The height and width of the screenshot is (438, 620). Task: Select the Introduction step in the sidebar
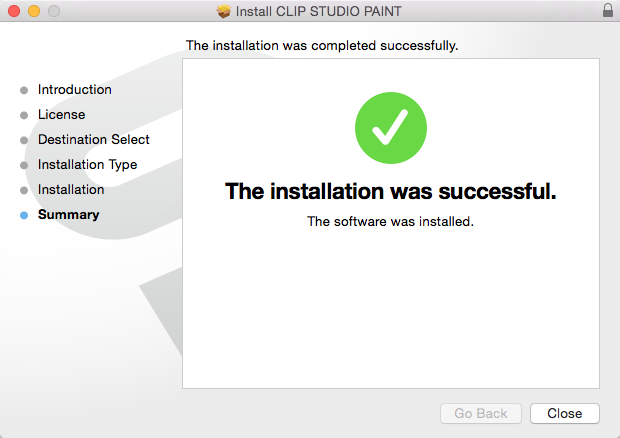click(75, 90)
